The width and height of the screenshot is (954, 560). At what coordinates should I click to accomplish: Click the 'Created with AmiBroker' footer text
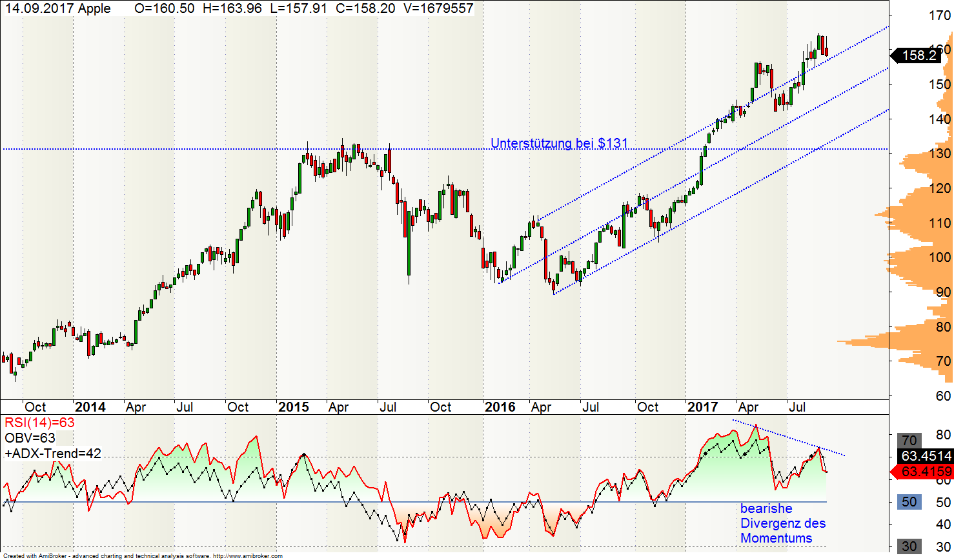coord(36,556)
